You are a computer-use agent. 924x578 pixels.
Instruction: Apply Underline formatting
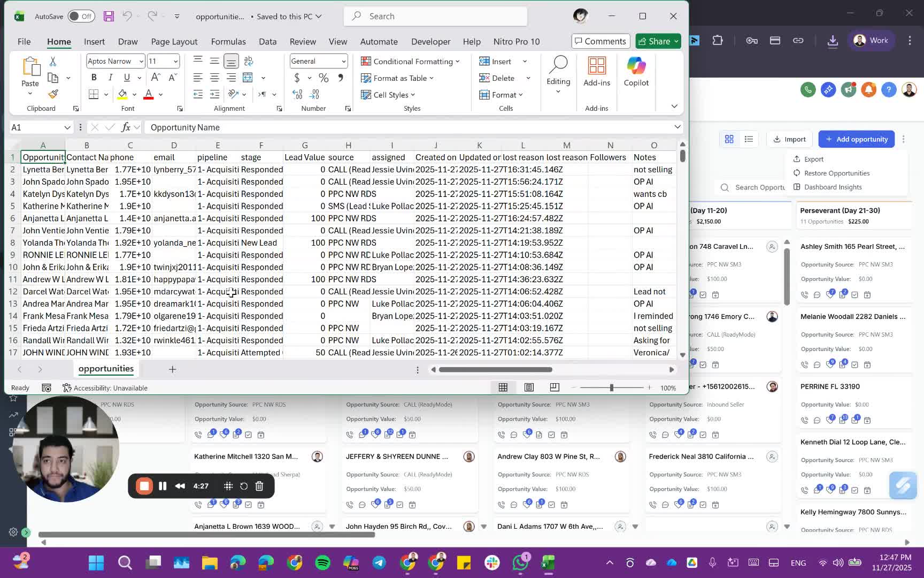127,78
